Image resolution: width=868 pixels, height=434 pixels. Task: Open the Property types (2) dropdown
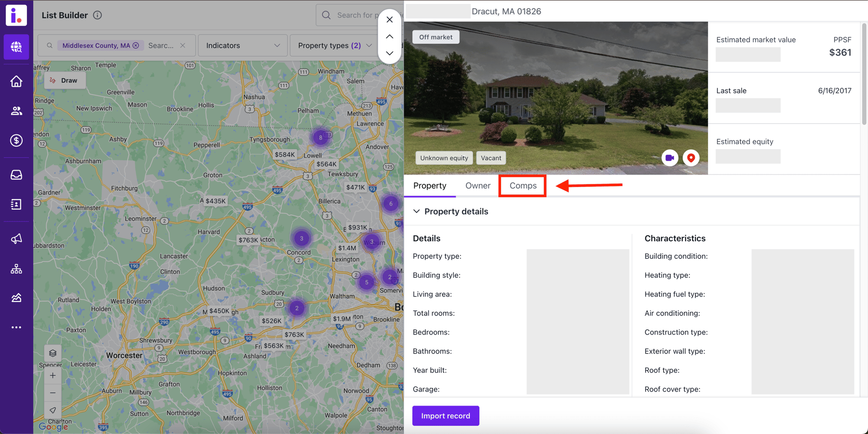[x=335, y=45]
